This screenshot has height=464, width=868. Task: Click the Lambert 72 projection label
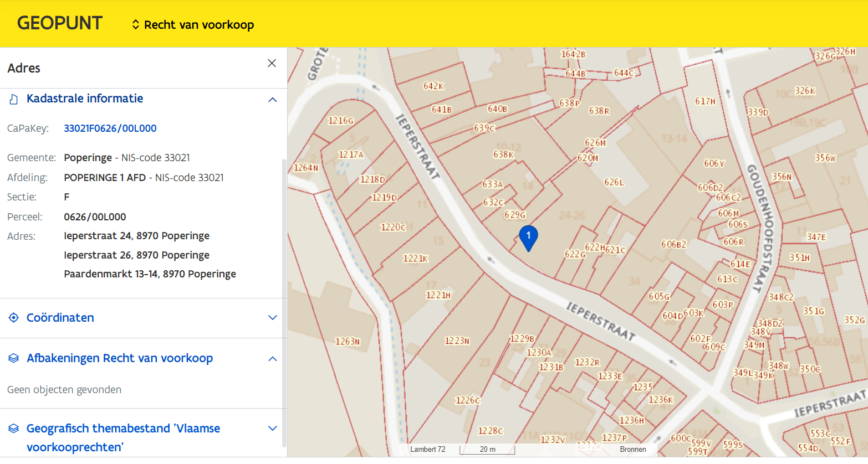click(427, 450)
